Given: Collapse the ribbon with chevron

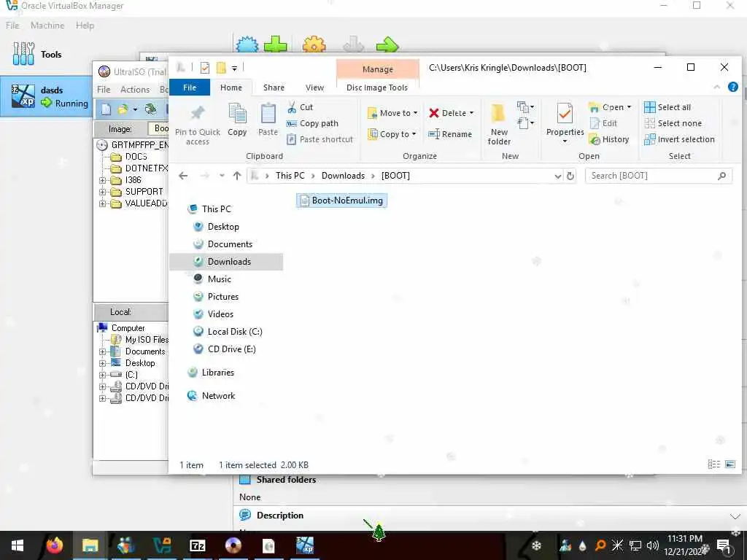Looking at the screenshot, I should (716, 87).
